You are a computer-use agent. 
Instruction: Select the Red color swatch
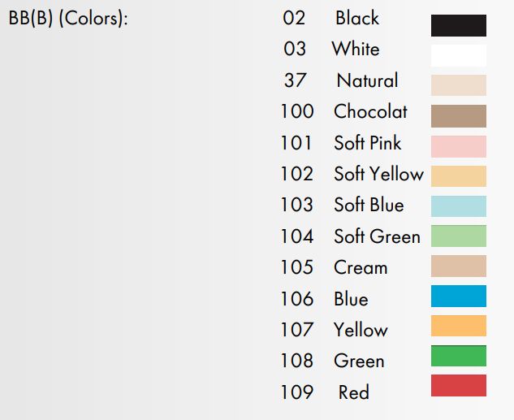click(458, 386)
